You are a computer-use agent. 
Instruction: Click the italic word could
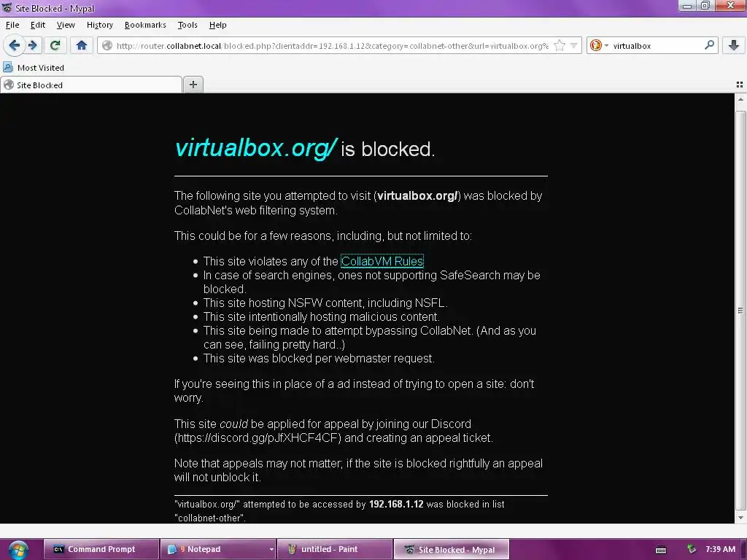pyautogui.click(x=233, y=424)
